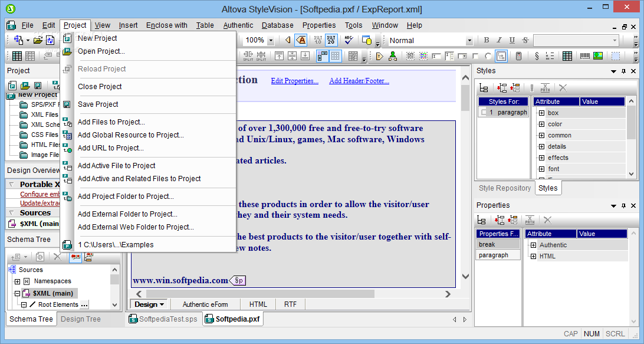The height and width of the screenshot is (344, 644).
Task: Click the insert table icon at left of second toolbar
Action: click(x=17, y=56)
